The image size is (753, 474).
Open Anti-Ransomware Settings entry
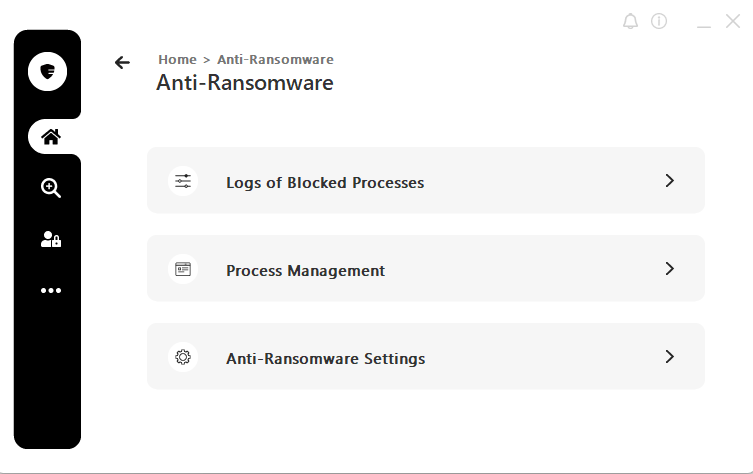point(425,356)
